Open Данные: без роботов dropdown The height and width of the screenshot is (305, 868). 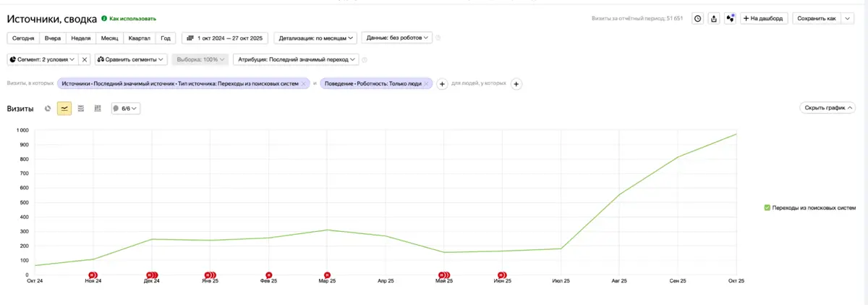(x=396, y=38)
